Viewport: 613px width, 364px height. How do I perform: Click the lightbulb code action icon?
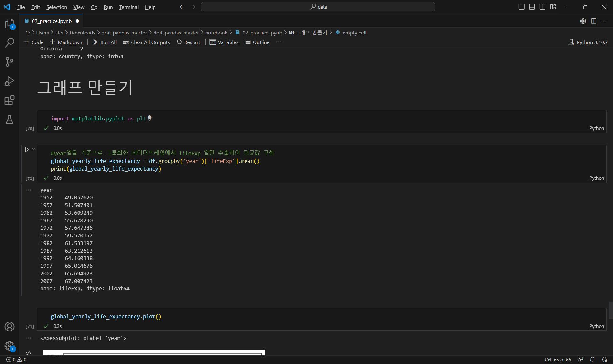[149, 118]
